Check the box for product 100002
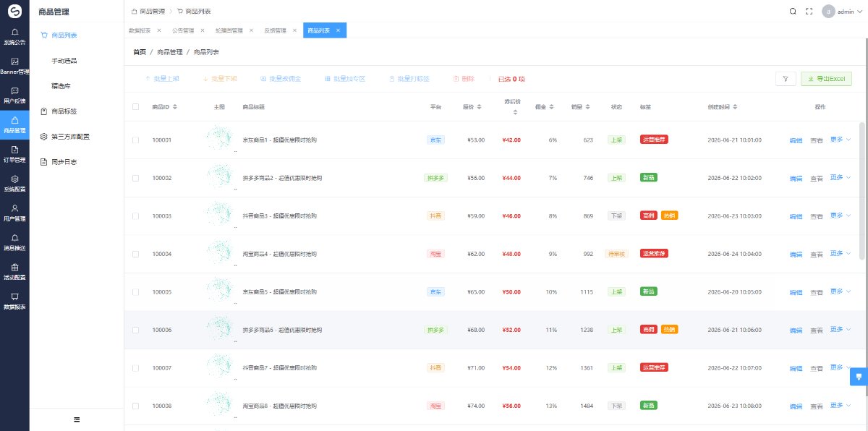 [x=135, y=178]
